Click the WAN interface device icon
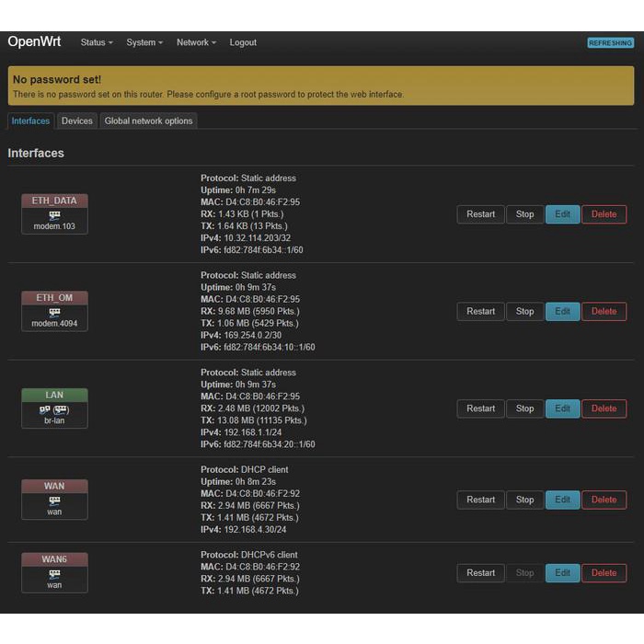This screenshot has width=644, height=644. point(54,500)
